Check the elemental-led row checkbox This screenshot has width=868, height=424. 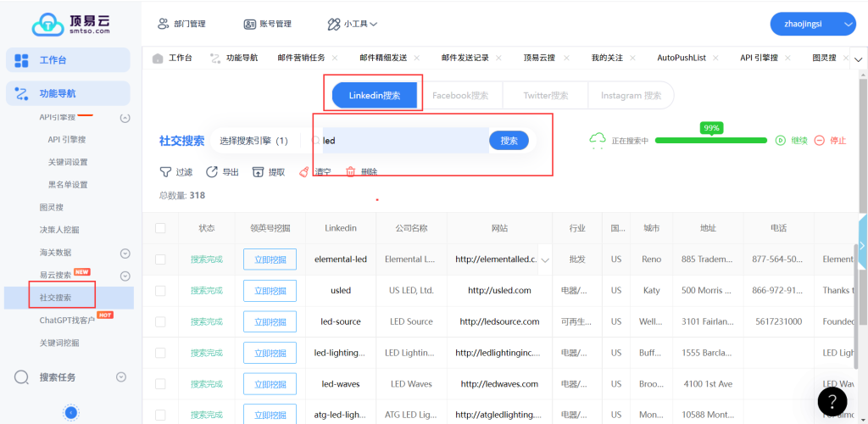pos(160,259)
